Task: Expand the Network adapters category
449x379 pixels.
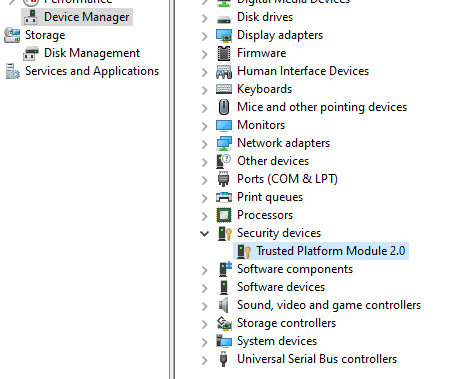Action: click(204, 144)
